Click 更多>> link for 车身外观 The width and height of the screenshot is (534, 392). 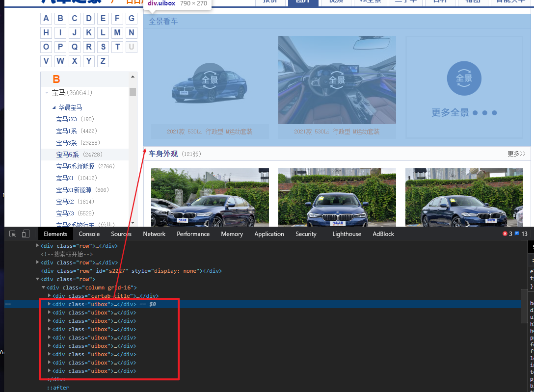pyautogui.click(x=516, y=154)
